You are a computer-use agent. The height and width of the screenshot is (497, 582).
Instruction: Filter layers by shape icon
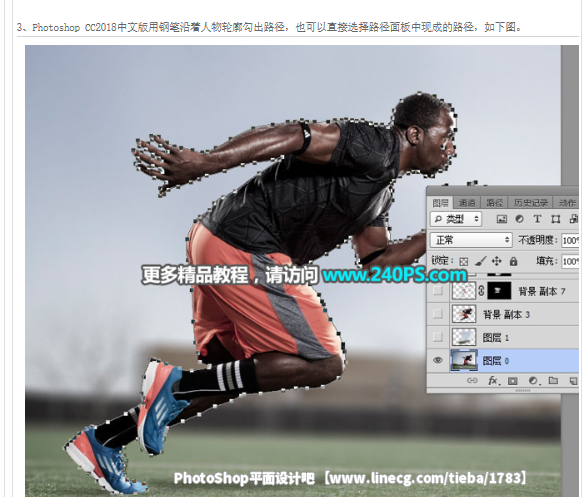pos(556,219)
